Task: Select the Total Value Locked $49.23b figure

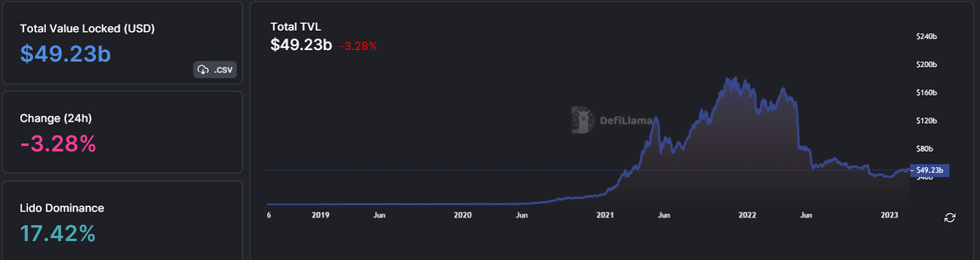Action: pos(66,54)
